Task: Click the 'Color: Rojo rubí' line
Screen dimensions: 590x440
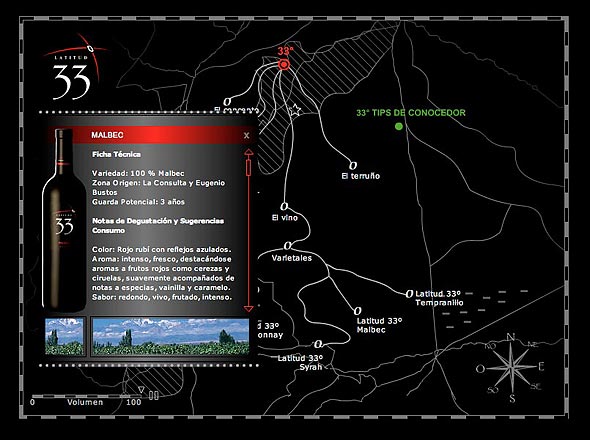Action: click(x=161, y=250)
